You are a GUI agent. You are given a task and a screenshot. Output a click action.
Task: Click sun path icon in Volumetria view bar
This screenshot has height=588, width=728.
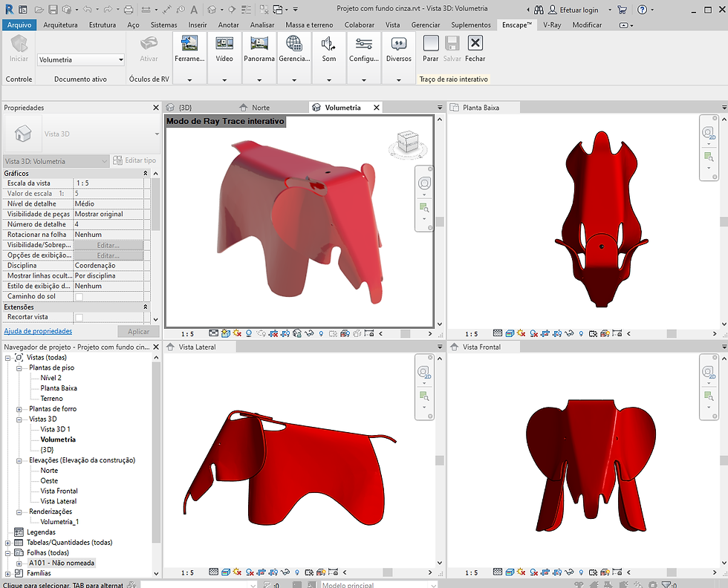pyautogui.click(x=237, y=333)
